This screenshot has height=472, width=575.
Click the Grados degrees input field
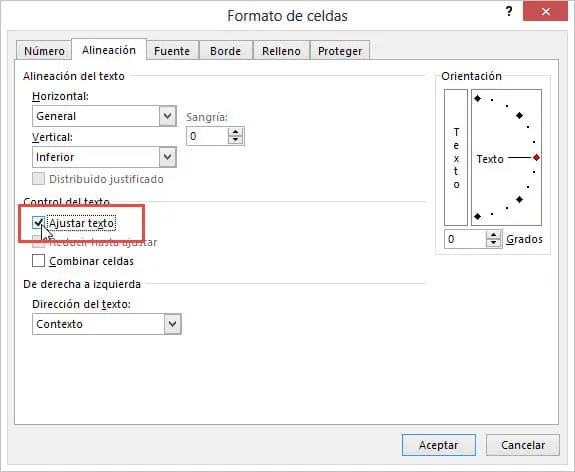coord(465,239)
